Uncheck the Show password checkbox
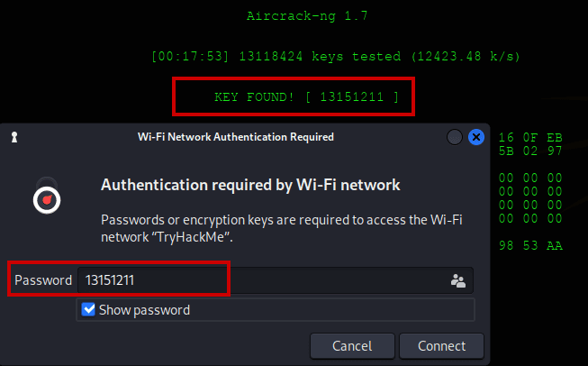 point(88,309)
